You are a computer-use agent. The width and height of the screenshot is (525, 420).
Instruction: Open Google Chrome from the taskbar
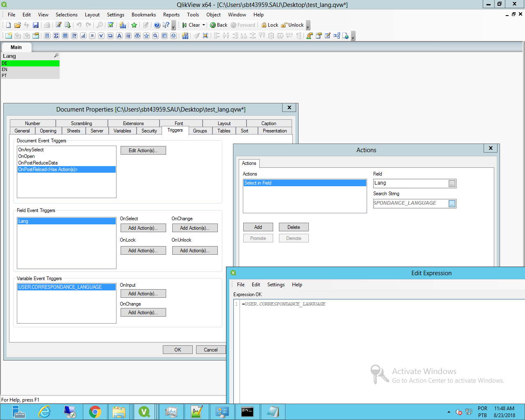pos(95,411)
